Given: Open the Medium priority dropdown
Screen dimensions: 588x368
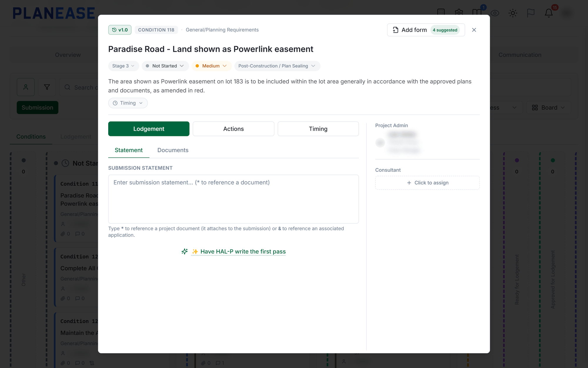Looking at the screenshot, I should click(x=211, y=66).
